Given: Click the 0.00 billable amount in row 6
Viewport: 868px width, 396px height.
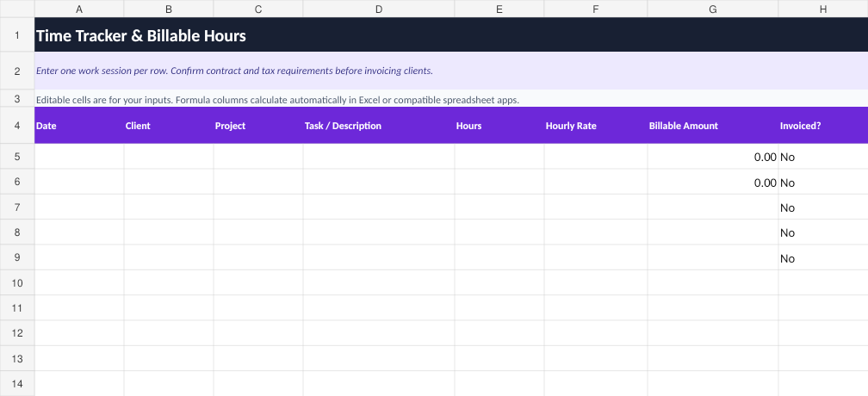Looking at the screenshot, I should click(x=765, y=183).
